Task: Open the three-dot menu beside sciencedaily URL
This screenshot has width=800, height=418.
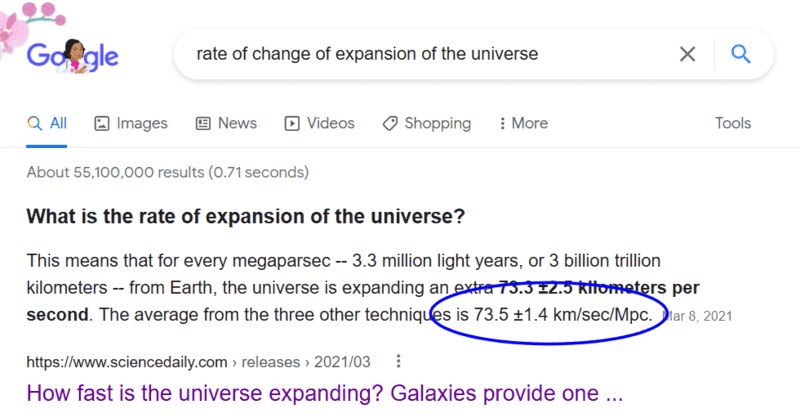Action: (x=398, y=361)
